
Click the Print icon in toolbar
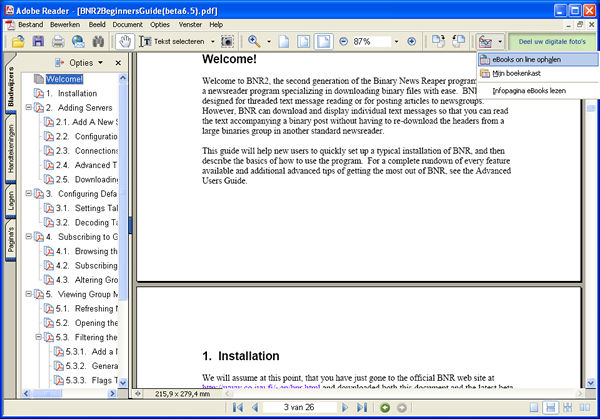point(58,41)
